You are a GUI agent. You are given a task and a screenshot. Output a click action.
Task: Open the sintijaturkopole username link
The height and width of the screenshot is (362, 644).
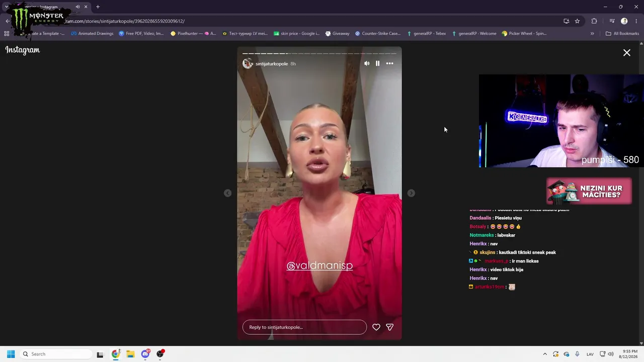pos(272,64)
